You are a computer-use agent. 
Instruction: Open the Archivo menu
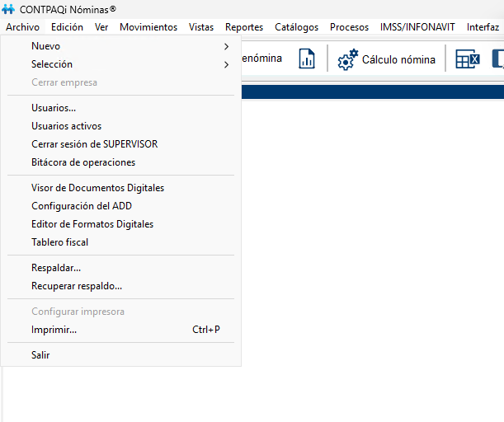point(22,27)
